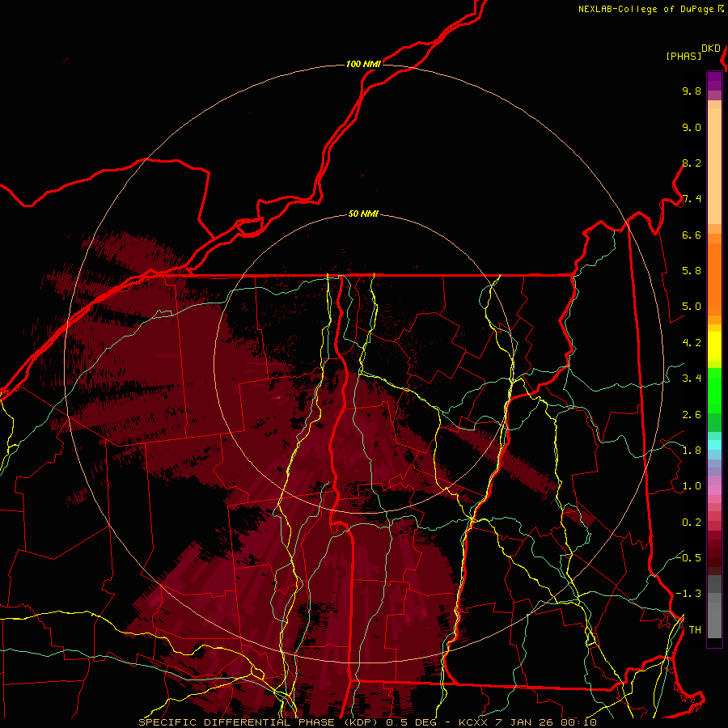This screenshot has height=728, width=728.
Task: Click the 1.0 scale value
Action: tap(692, 486)
